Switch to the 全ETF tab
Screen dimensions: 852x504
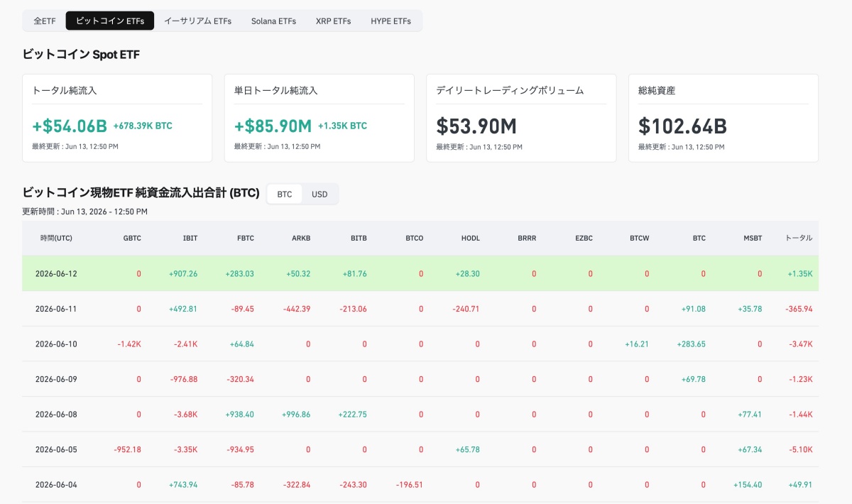[45, 21]
